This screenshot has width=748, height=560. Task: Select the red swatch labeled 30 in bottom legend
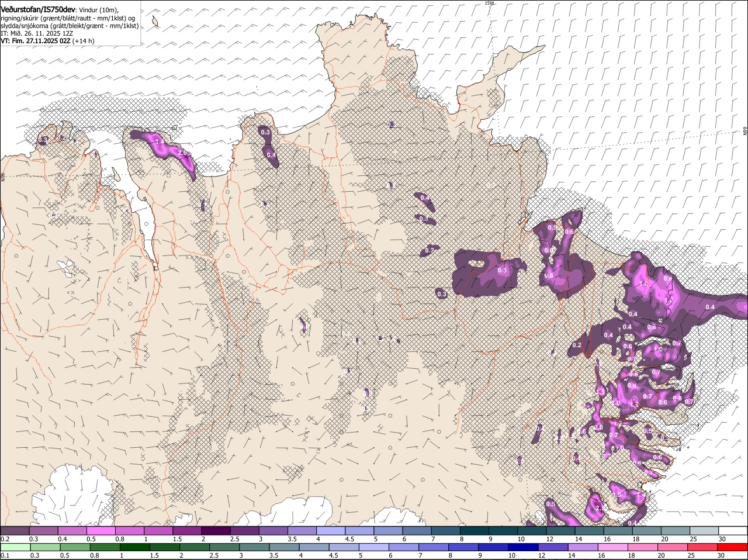coord(733,547)
